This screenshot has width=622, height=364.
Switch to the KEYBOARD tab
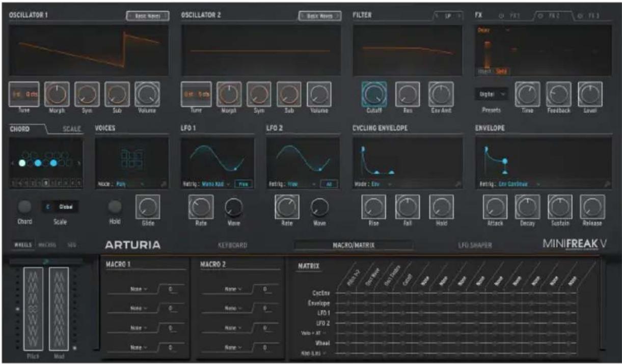point(232,245)
